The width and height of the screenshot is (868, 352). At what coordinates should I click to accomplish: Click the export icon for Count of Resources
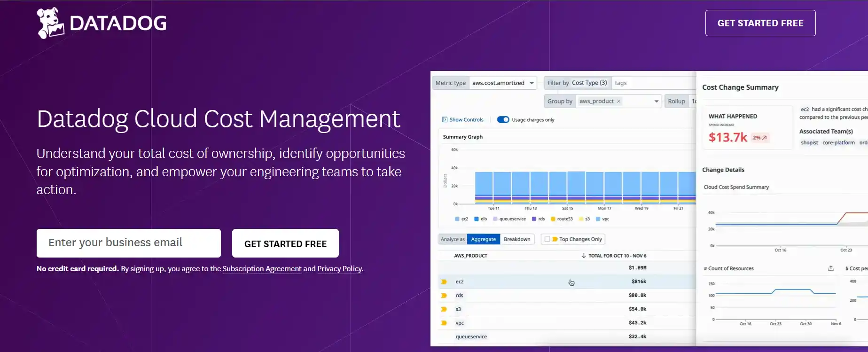click(831, 268)
